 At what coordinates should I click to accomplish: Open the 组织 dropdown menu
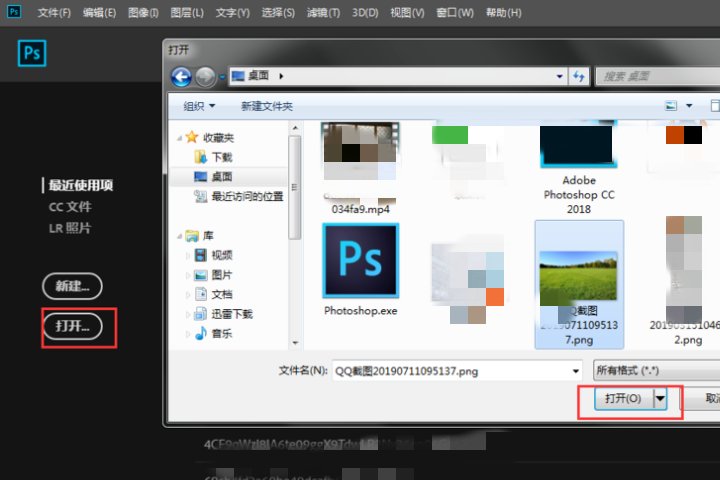point(199,106)
